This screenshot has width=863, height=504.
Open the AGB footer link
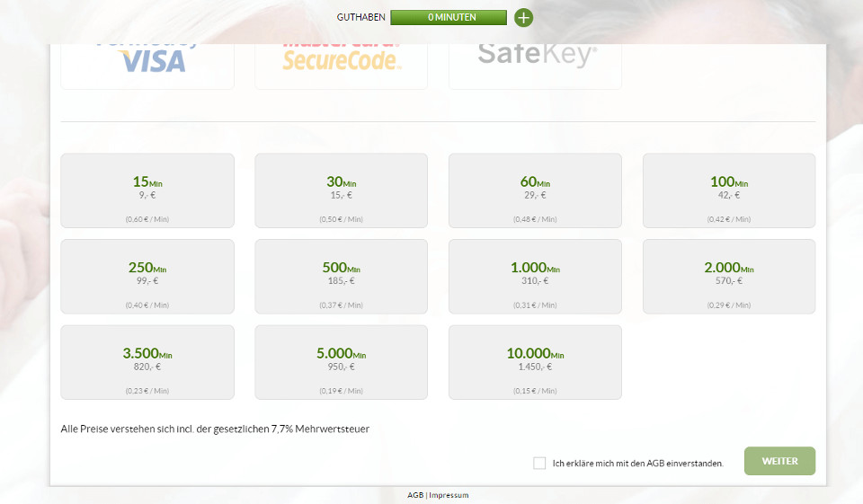tap(414, 495)
